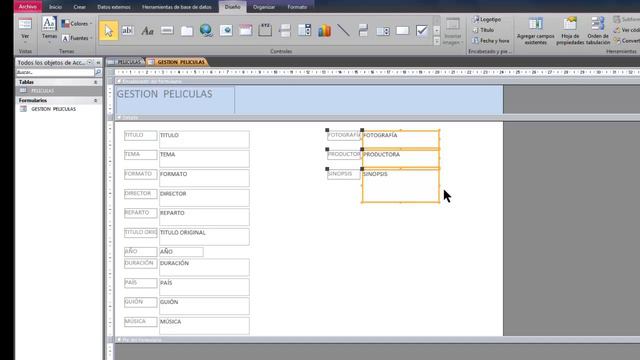
Task: Collapse the navigation pane with chevron
Action: [x=98, y=62]
